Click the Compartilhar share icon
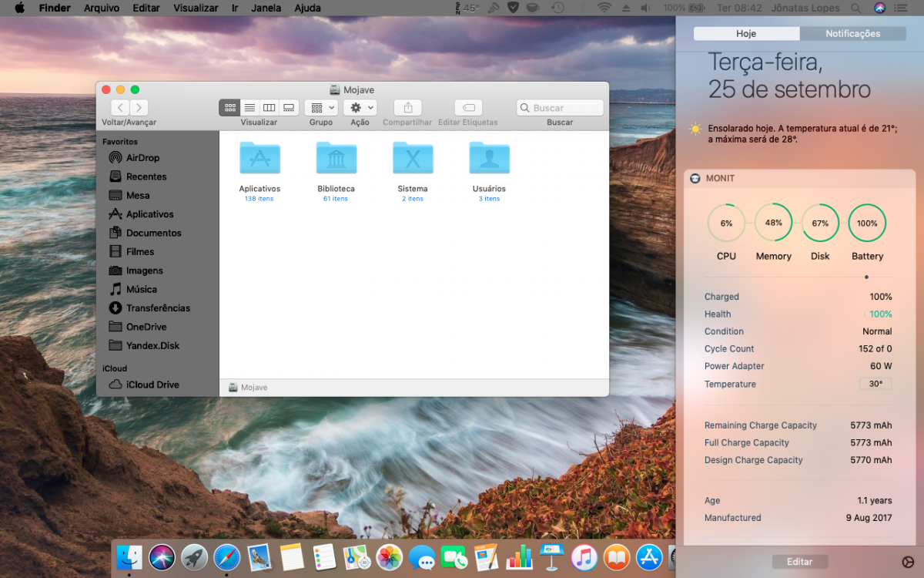924x578 pixels. pyautogui.click(x=407, y=108)
